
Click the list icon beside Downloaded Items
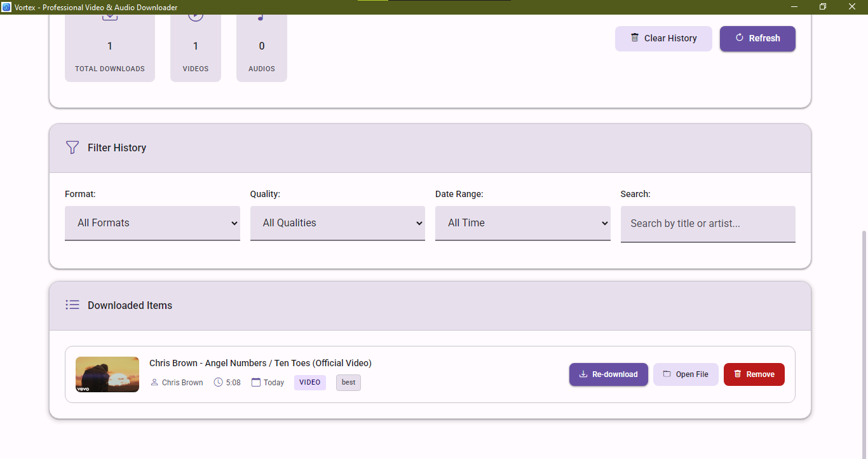pyautogui.click(x=72, y=305)
